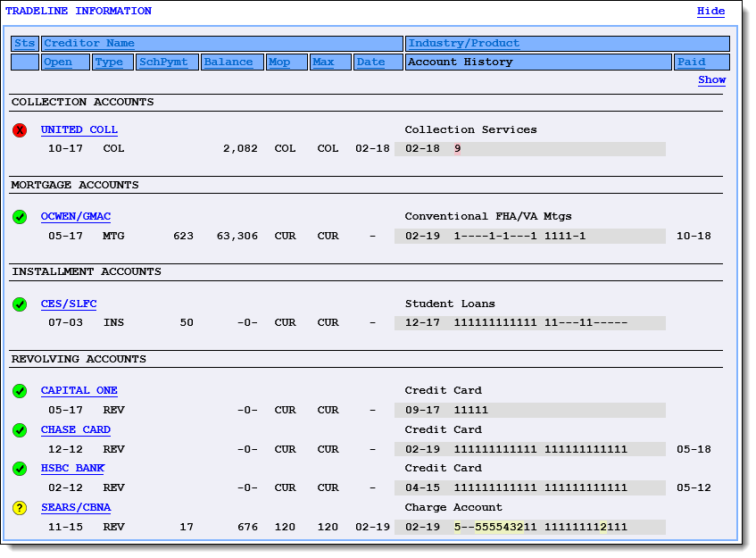Click the Charge Account industry text
The height and width of the screenshot is (558, 756).
pos(453,507)
